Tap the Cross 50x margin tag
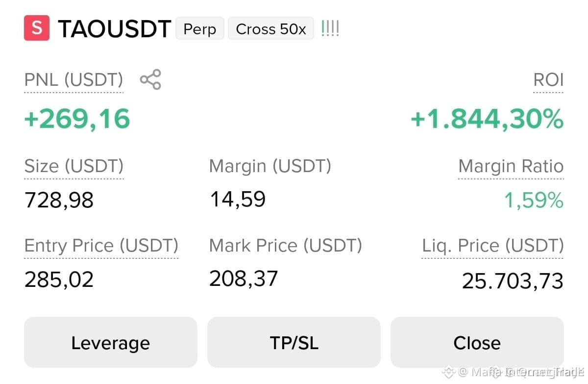Image resolution: width=588 pixels, height=384 pixels. 271,28
